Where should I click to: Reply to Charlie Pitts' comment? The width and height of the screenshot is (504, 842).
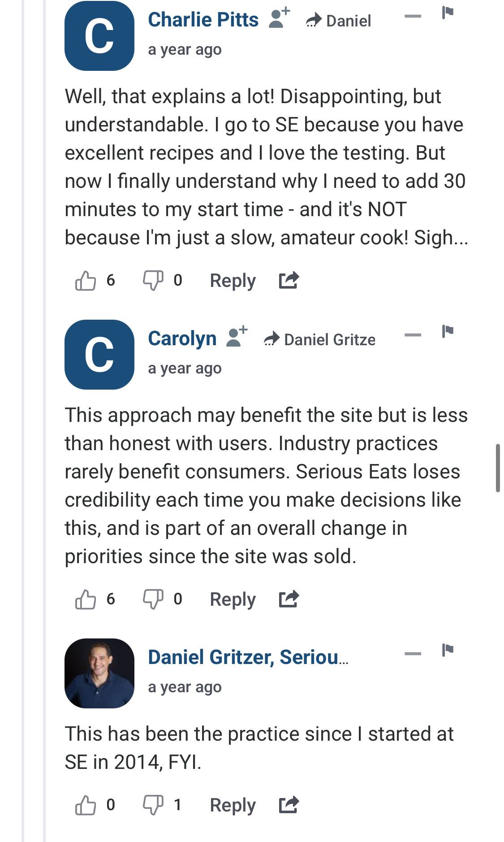[x=233, y=281]
